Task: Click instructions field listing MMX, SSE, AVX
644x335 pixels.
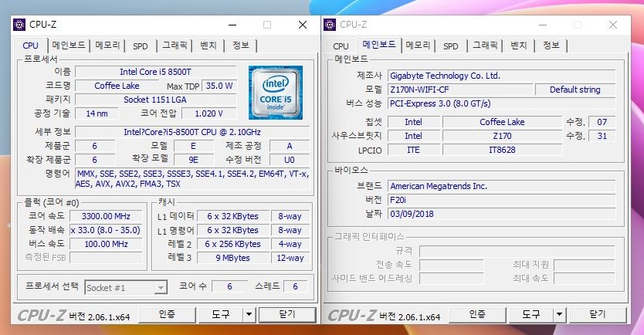Action: pyautogui.click(x=192, y=178)
